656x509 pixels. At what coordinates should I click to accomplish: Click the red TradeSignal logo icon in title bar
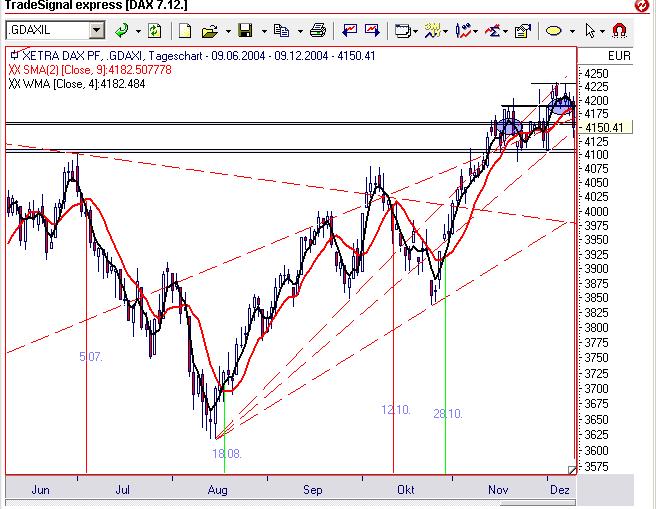tap(642, 5)
